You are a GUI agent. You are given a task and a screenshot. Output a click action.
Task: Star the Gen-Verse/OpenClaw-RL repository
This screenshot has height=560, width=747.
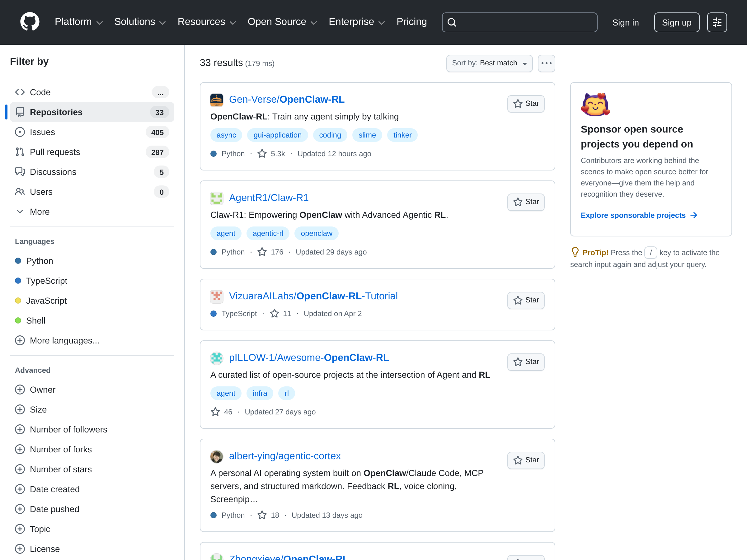tap(525, 104)
